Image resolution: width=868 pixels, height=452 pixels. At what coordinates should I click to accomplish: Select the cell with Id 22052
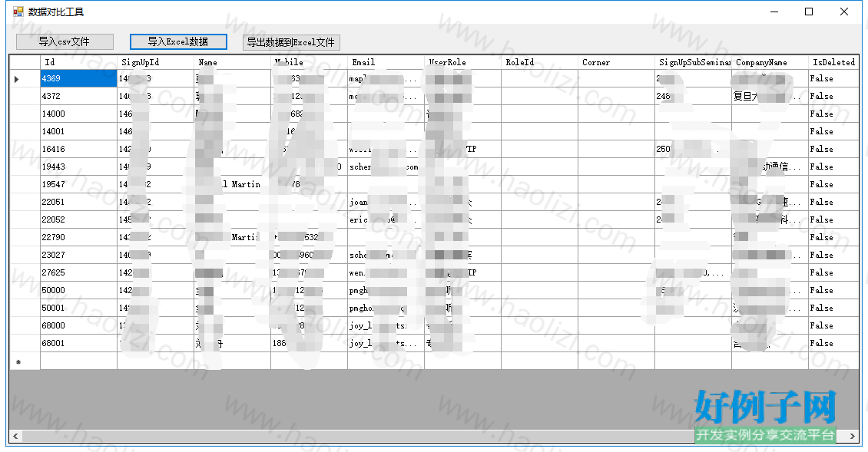[78, 219]
